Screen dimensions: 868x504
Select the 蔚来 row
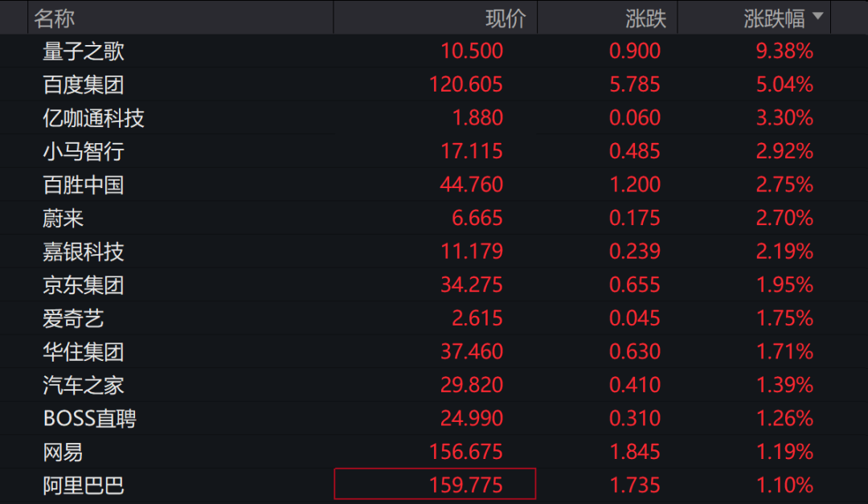click(x=63, y=218)
